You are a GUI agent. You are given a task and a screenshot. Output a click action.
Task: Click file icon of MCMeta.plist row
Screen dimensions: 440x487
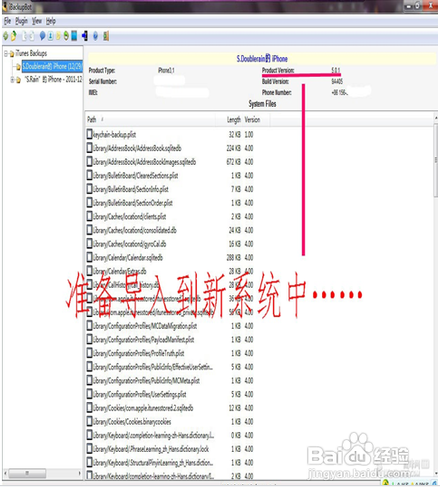[89, 380]
